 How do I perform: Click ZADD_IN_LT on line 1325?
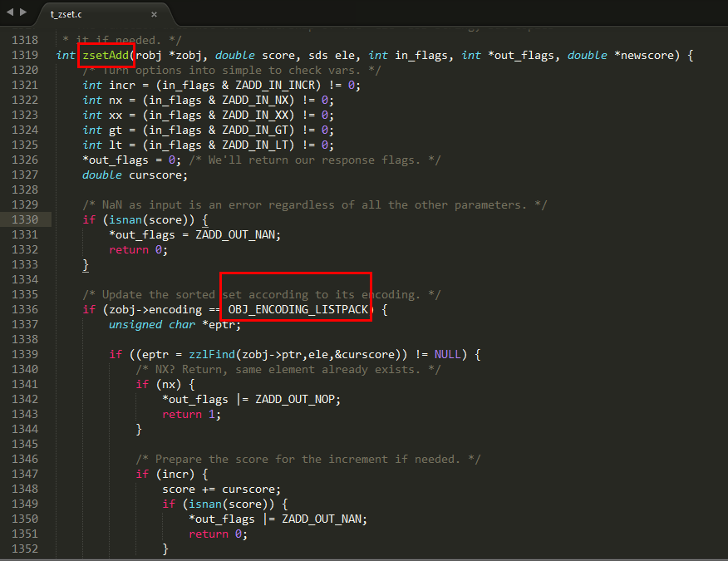coord(255,145)
